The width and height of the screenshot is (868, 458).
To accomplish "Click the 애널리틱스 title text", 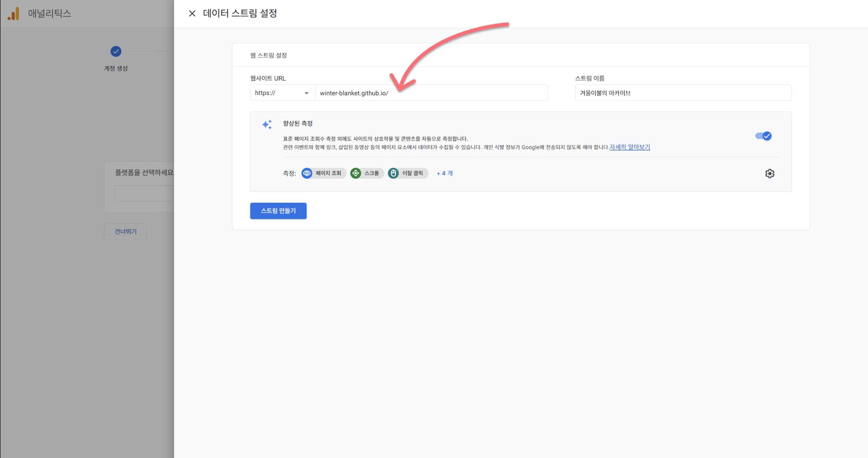I will pos(49,14).
